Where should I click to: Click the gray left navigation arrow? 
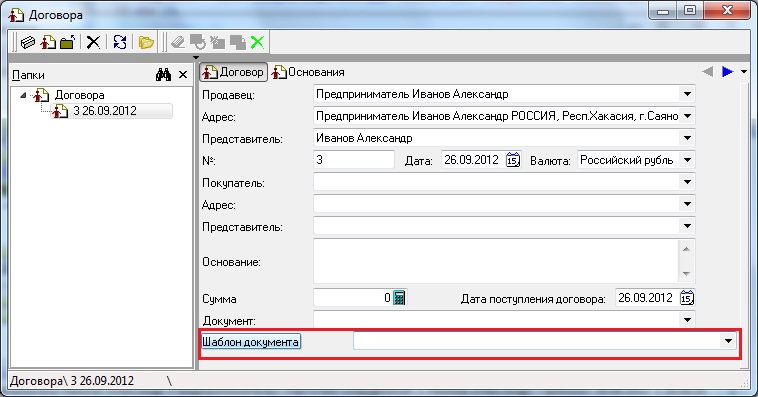pyautogui.click(x=708, y=72)
